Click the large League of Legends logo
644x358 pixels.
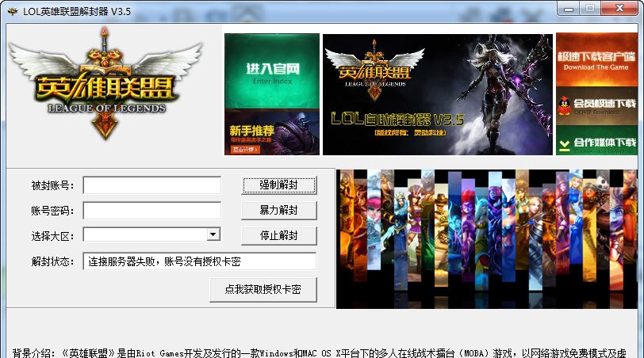coord(106,83)
